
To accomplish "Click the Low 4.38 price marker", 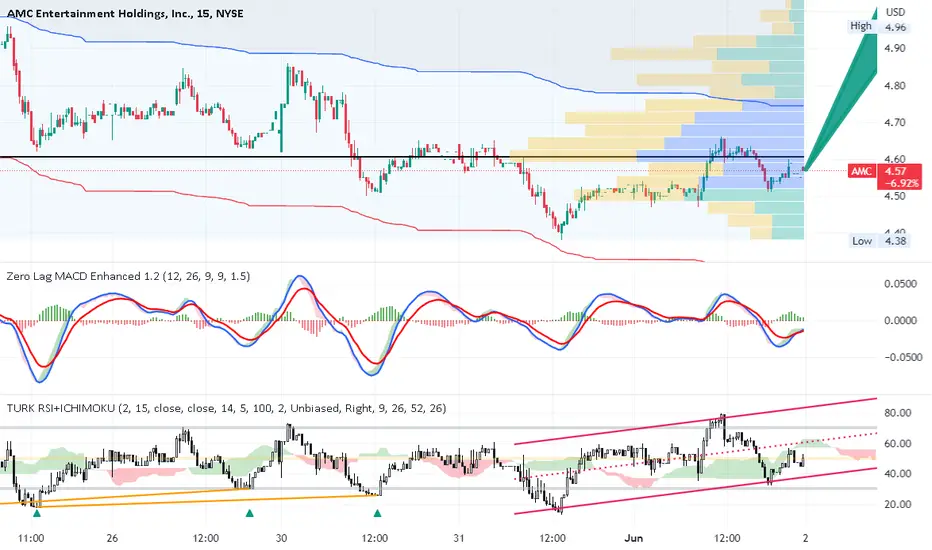I will (879, 241).
